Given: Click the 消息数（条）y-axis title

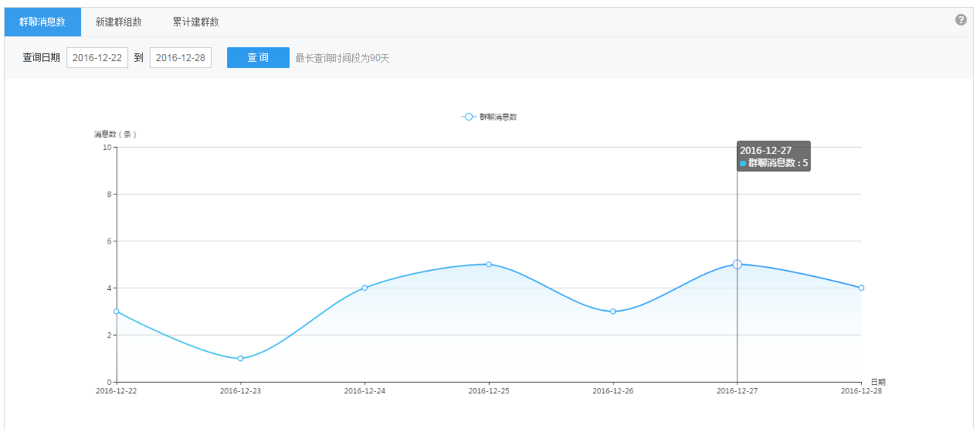Looking at the screenshot, I should point(116,134).
